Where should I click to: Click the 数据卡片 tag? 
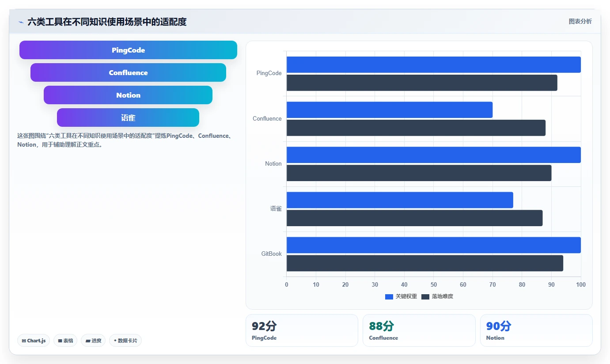point(125,341)
